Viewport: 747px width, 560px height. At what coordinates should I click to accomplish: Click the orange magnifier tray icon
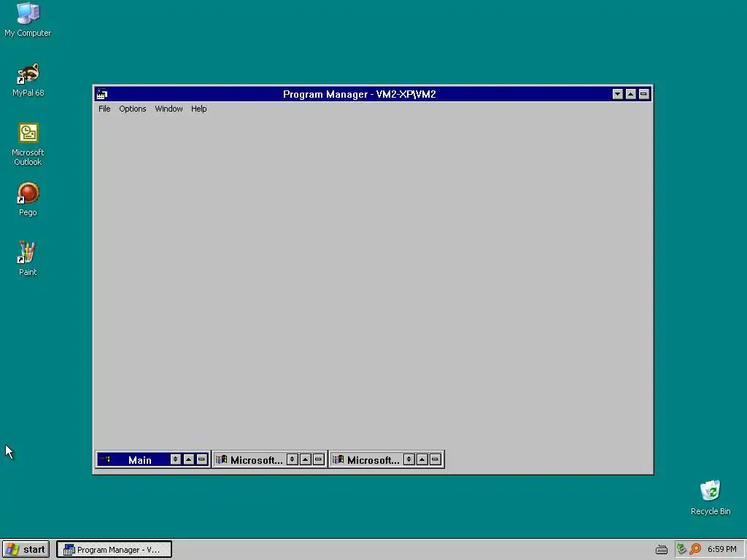coord(695,549)
